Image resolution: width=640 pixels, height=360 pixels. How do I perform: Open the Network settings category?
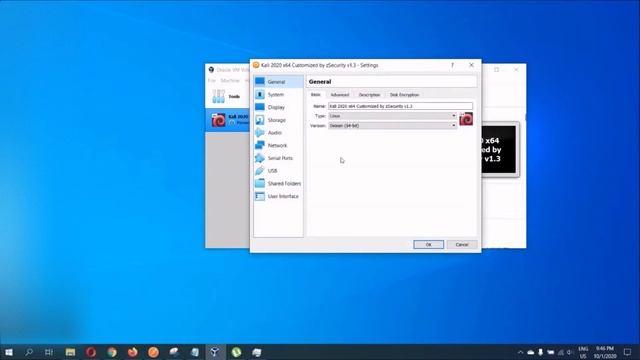pos(278,145)
